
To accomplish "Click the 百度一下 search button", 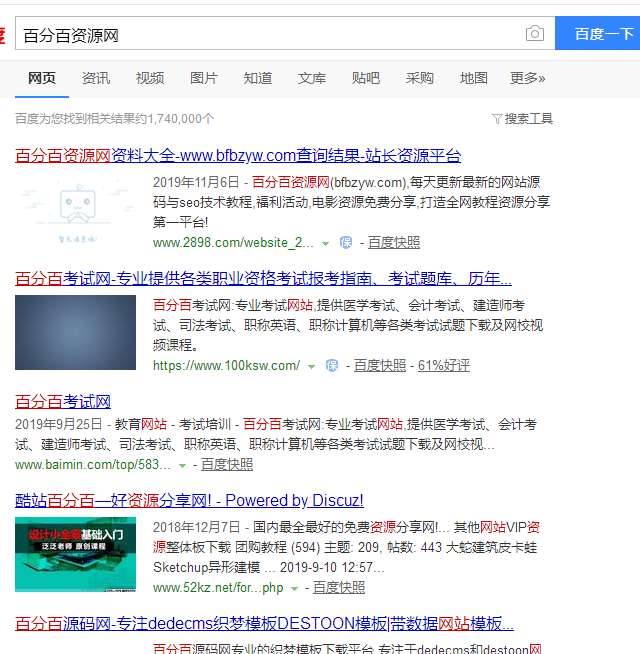I will tap(597, 33).
